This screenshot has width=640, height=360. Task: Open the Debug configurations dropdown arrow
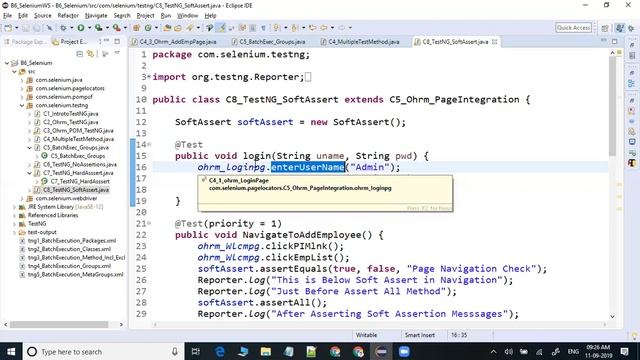click(71, 28)
